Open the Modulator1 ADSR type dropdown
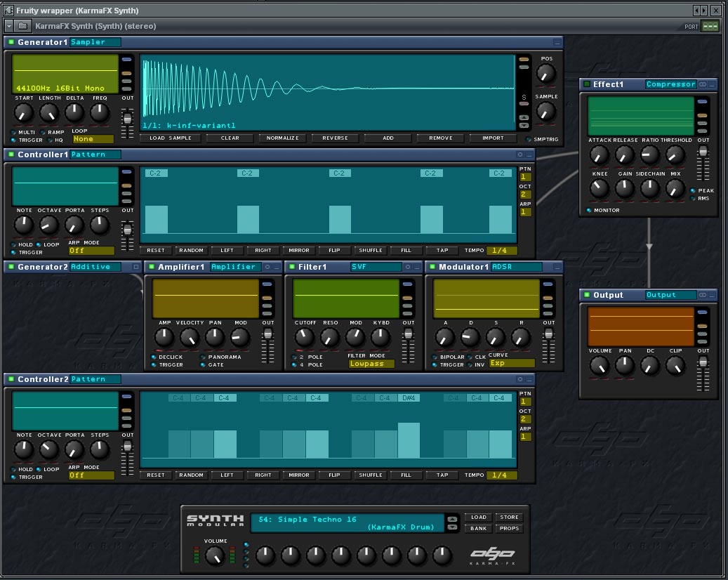Screen dimensions: 728x580 (x=516, y=267)
